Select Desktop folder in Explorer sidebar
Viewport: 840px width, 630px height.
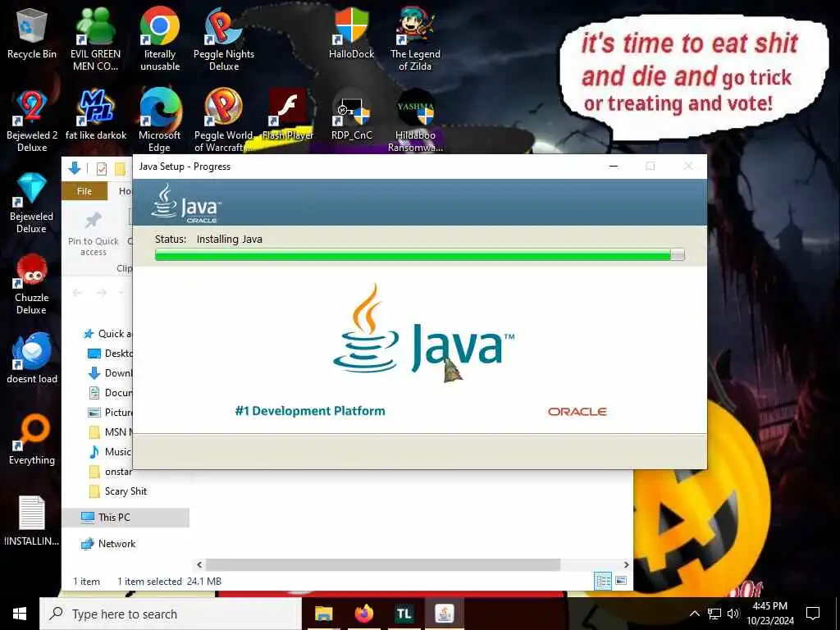(x=110, y=354)
